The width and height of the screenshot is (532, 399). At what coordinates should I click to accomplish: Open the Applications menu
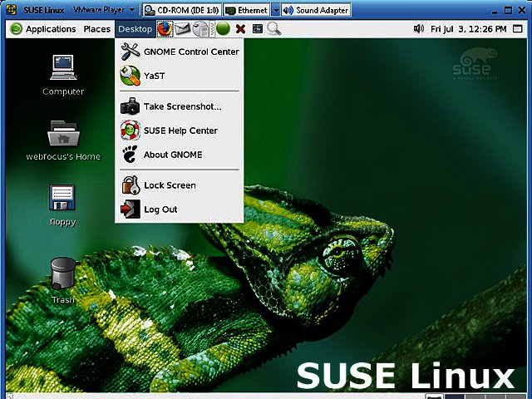click(x=43, y=28)
